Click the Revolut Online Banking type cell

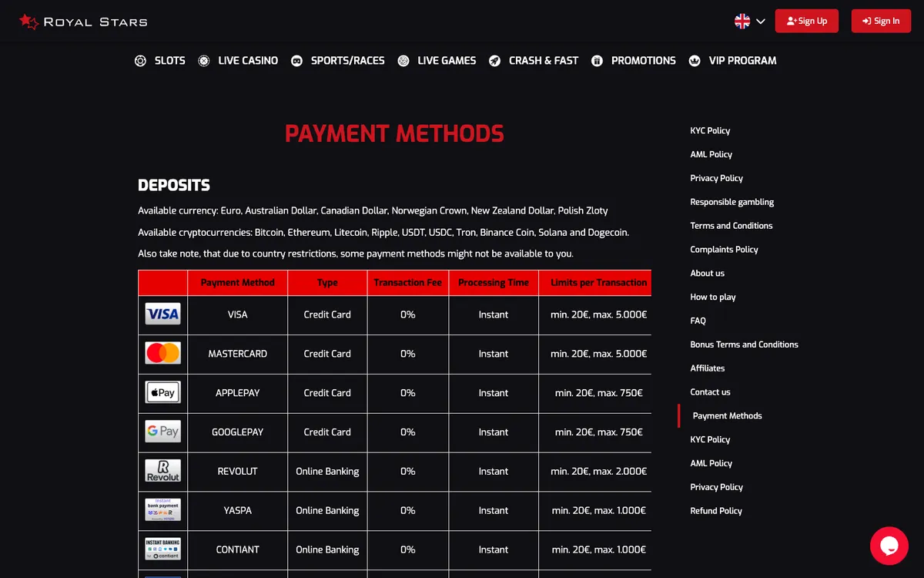(327, 472)
